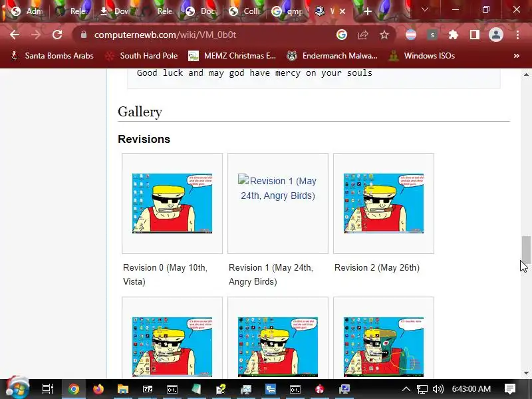Open Revision 0 (May 10th, Vista) thumbnail

click(172, 203)
